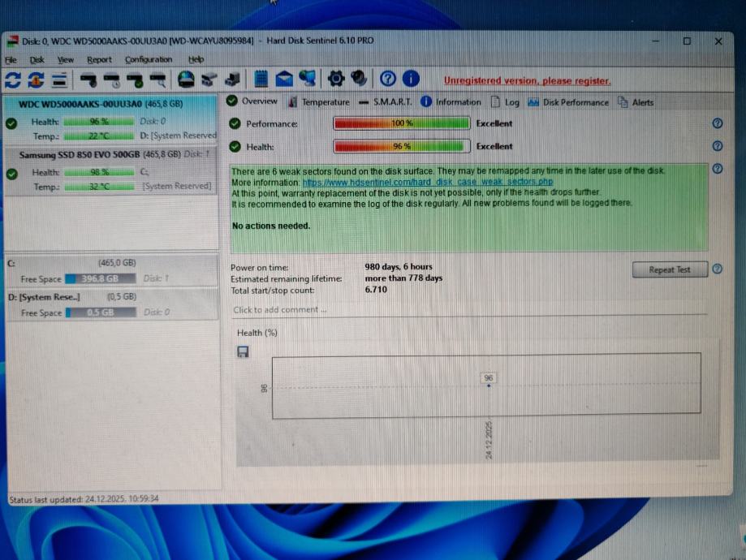Open the Information tab

[x=451, y=101]
